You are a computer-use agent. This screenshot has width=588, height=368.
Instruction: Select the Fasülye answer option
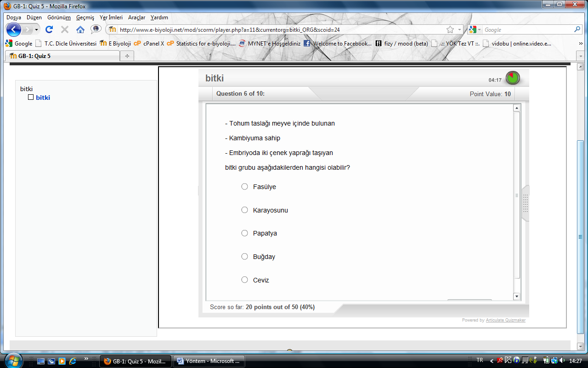[x=244, y=187]
